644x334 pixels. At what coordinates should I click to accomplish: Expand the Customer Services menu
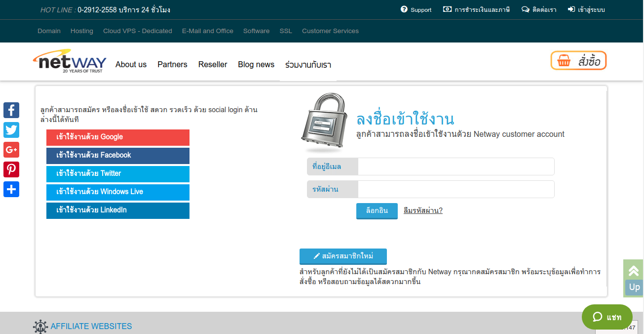click(330, 31)
